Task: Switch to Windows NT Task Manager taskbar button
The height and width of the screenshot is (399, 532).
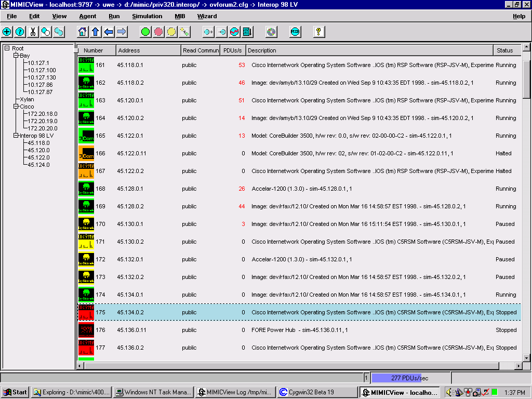Action: pyautogui.click(x=154, y=392)
